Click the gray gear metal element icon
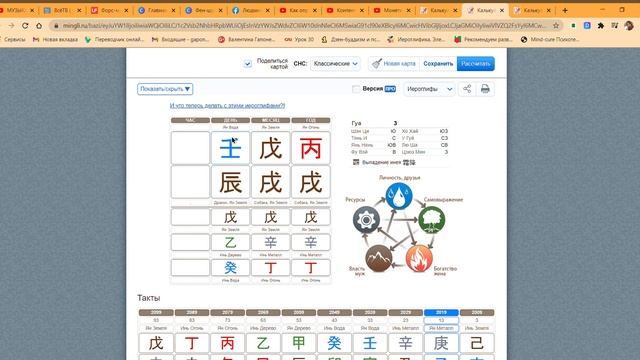The width and height of the screenshot is (640, 360). pyautogui.click(x=366, y=220)
